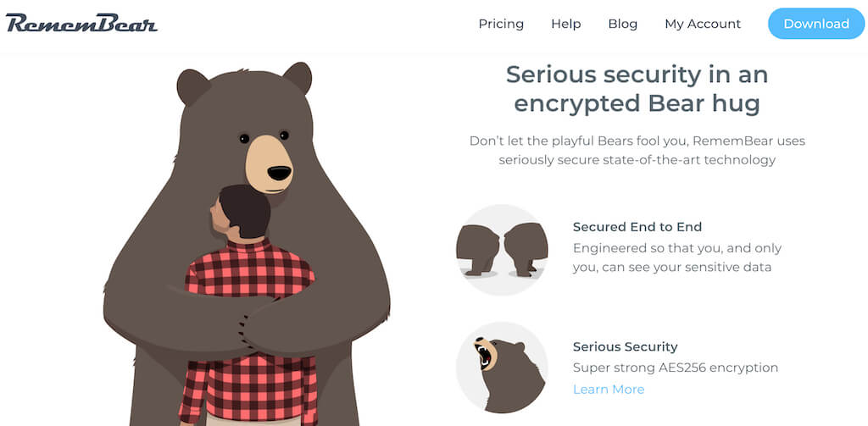The height and width of the screenshot is (426, 868).
Task: Click the back-to-back bears icon
Action: coord(502,250)
